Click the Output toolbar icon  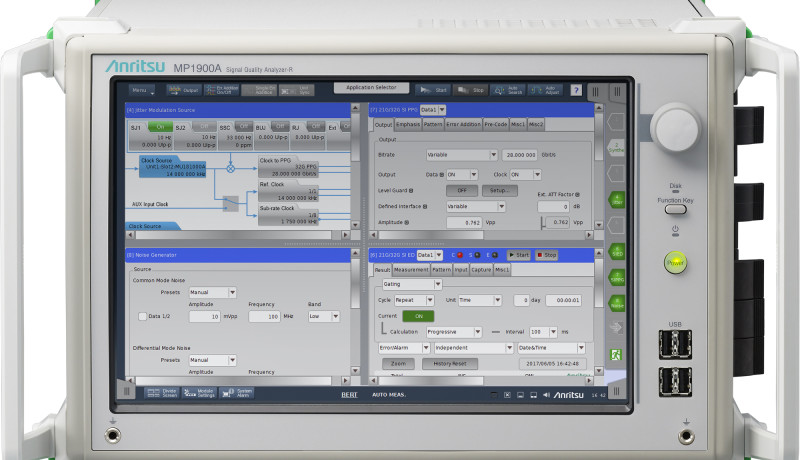pyautogui.click(x=184, y=90)
